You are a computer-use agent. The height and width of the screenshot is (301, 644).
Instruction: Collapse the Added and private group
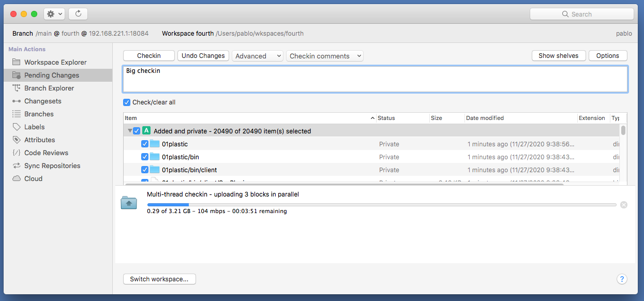(130, 131)
